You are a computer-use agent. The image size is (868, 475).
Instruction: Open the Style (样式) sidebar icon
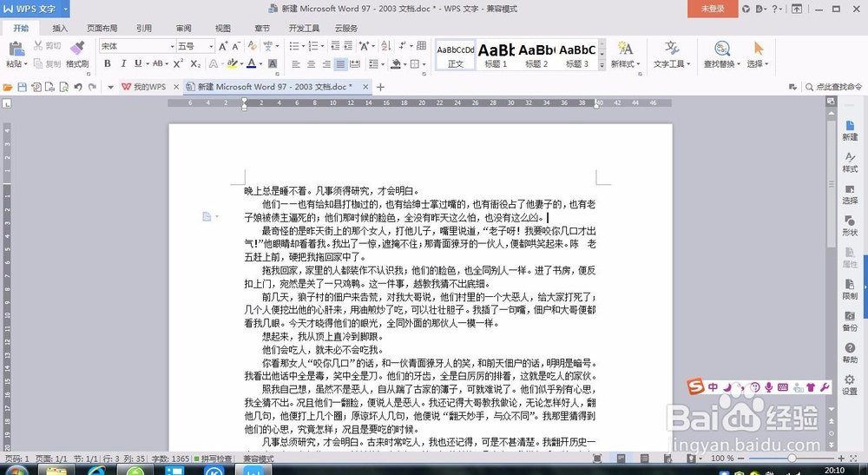(850, 162)
